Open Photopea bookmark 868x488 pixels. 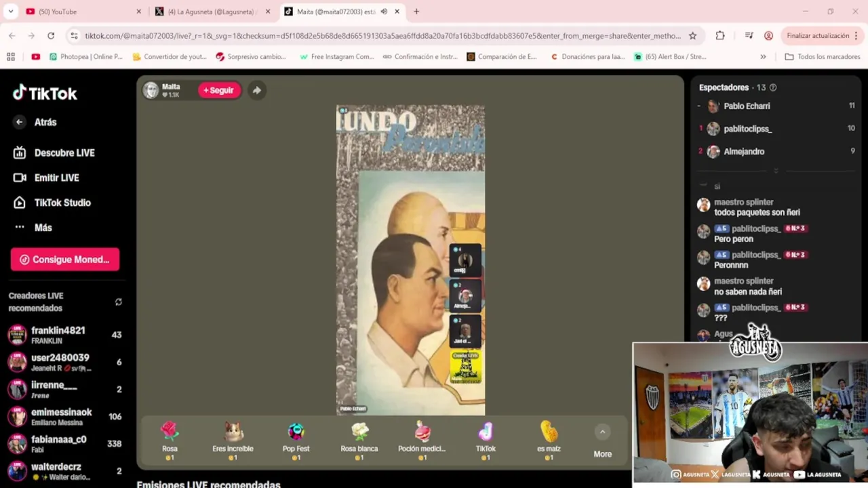(86, 57)
